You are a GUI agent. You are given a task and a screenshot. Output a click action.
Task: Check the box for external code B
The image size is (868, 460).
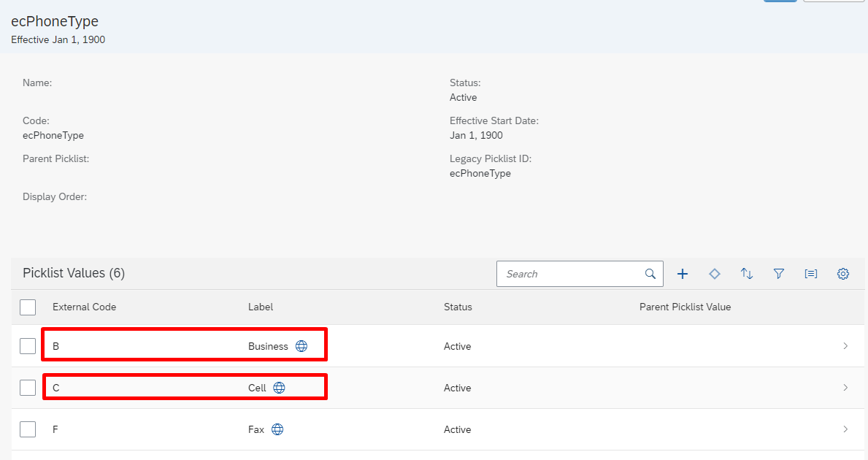[28, 346]
